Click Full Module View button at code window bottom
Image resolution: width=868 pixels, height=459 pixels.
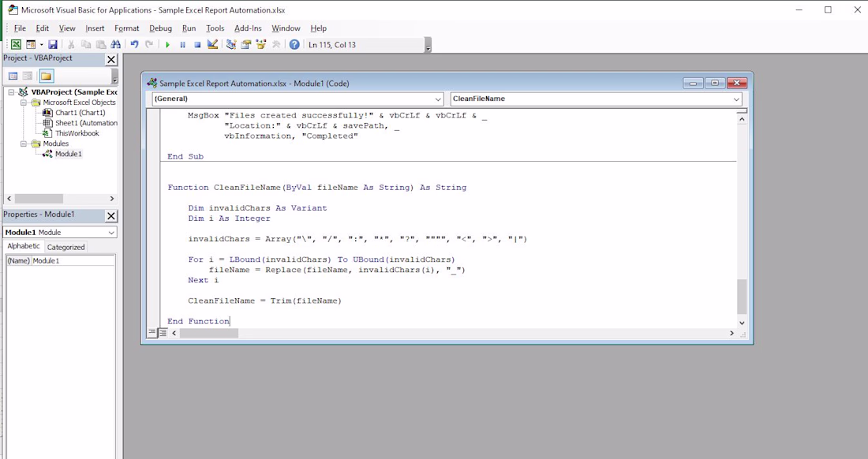click(163, 333)
